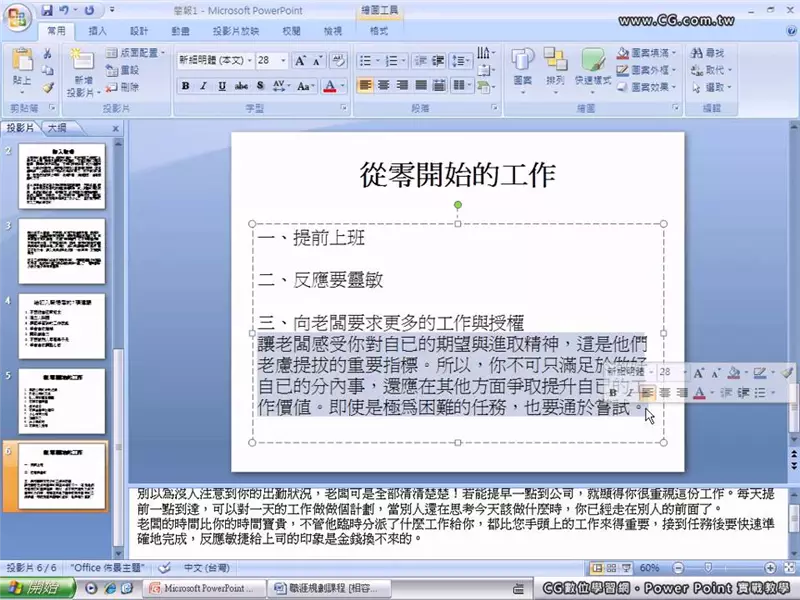Click the 圖案 shapes icon
Viewport: 800px width, 600px height.
coord(522,66)
